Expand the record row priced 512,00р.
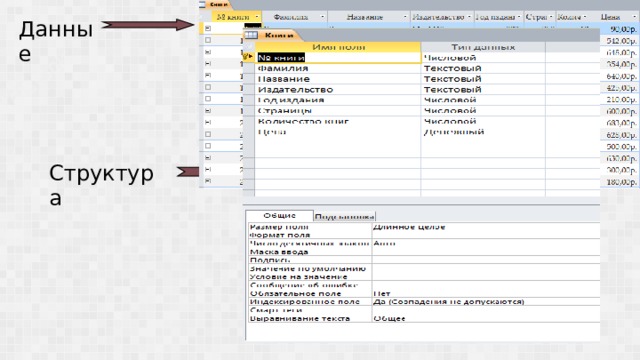 tap(208, 40)
